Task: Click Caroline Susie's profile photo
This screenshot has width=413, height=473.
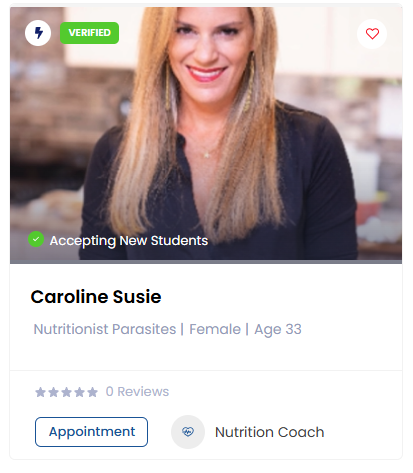Action: click(x=206, y=133)
